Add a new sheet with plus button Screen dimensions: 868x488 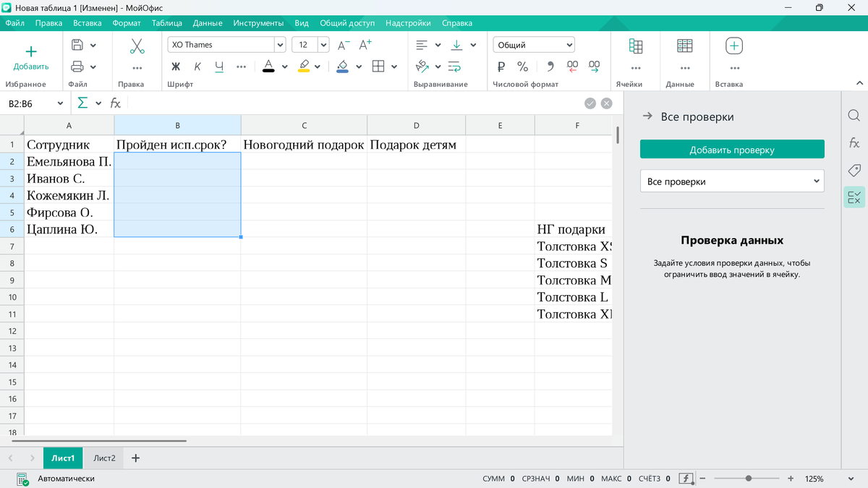tap(135, 458)
